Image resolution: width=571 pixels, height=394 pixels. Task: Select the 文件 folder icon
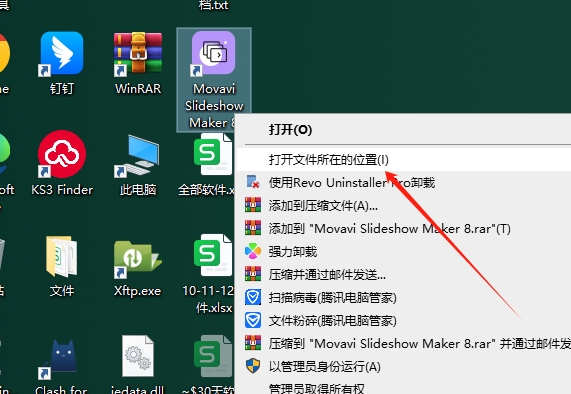point(62,257)
